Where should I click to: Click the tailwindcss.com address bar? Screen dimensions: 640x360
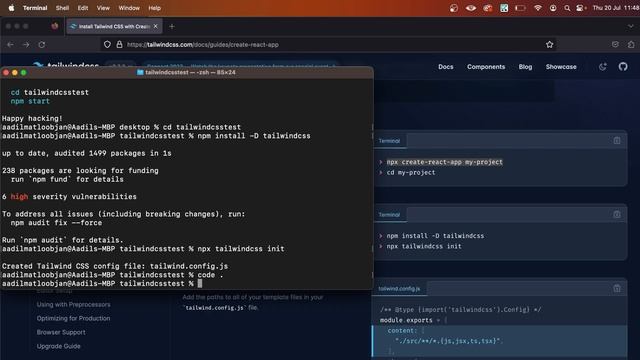(x=327, y=44)
